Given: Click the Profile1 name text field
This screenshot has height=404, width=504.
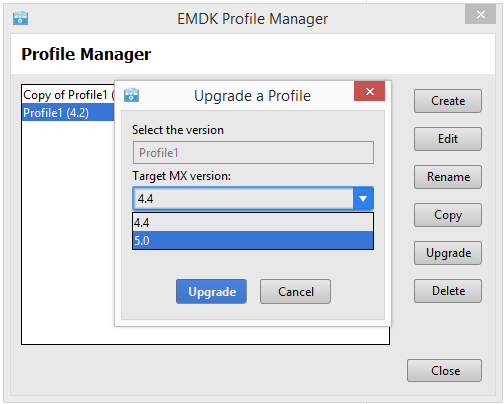Looking at the screenshot, I should point(253,153).
